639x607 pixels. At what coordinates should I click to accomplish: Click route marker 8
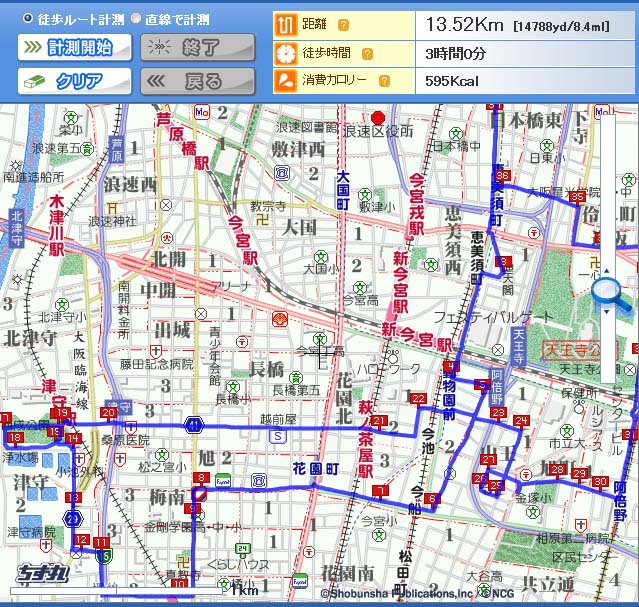coord(201,477)
